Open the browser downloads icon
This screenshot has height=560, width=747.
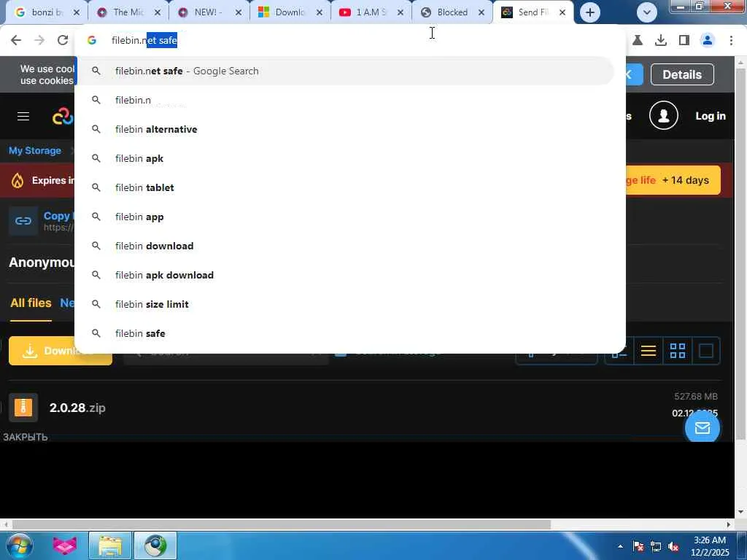[x=661, y=41]
